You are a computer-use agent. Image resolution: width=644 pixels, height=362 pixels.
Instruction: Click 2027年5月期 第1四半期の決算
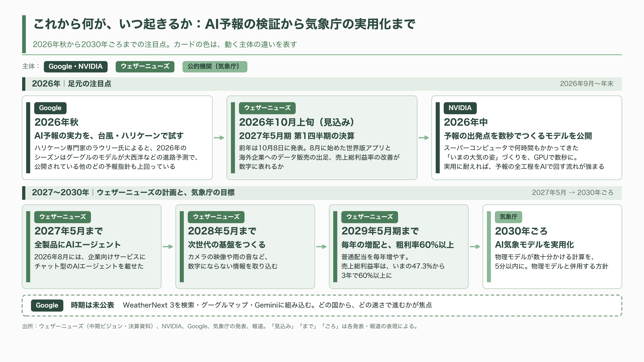[297, 136]
